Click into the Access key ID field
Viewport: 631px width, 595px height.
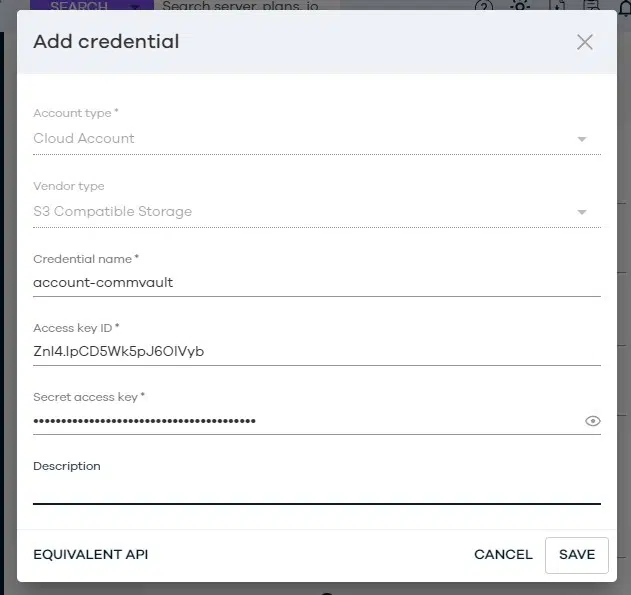point(316,352)
